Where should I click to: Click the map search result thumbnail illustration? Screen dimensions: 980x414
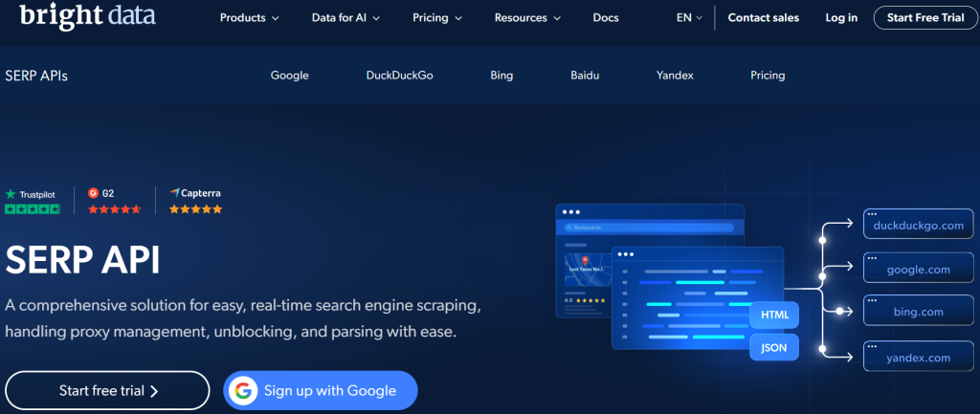click(584, 270)
